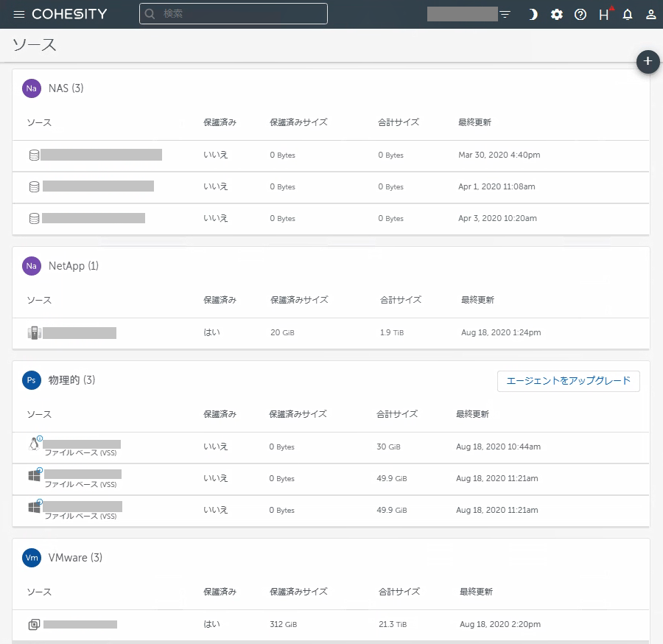663x644 pixels.
Task: Click the NetApp storage source icon
Action: pos(34,333)
